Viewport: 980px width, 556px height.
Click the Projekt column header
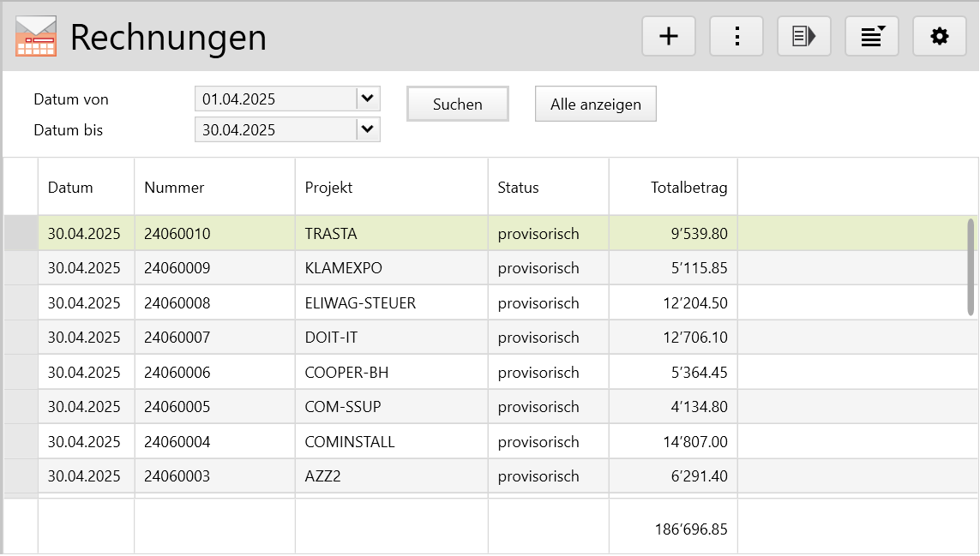tap(328, 188)
